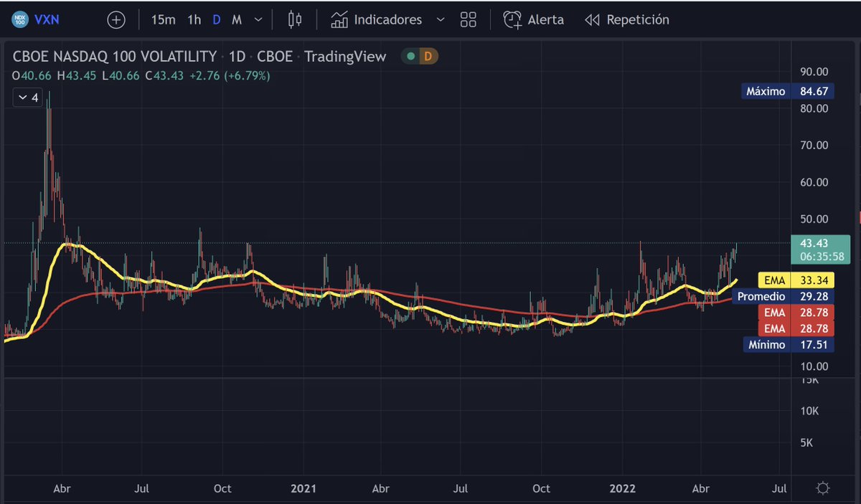Expand the timeframe dropdown chevron
The height and width of the screenshot is (504, 861).
point(258,20)
